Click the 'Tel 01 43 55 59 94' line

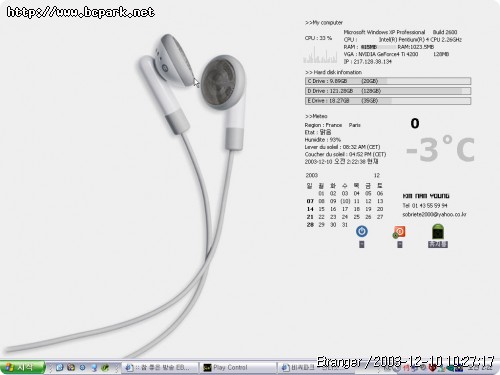(x=425, y=205)
